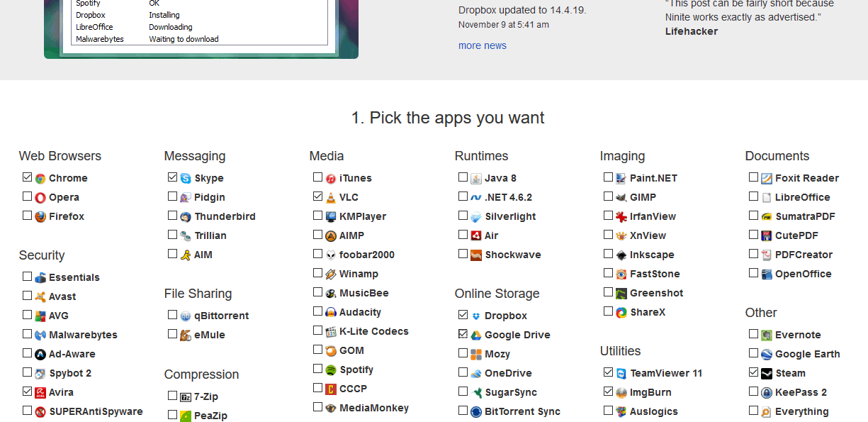Click the Google Earth icon
This screenshot has width=868, height=422.
coord(767,355)
